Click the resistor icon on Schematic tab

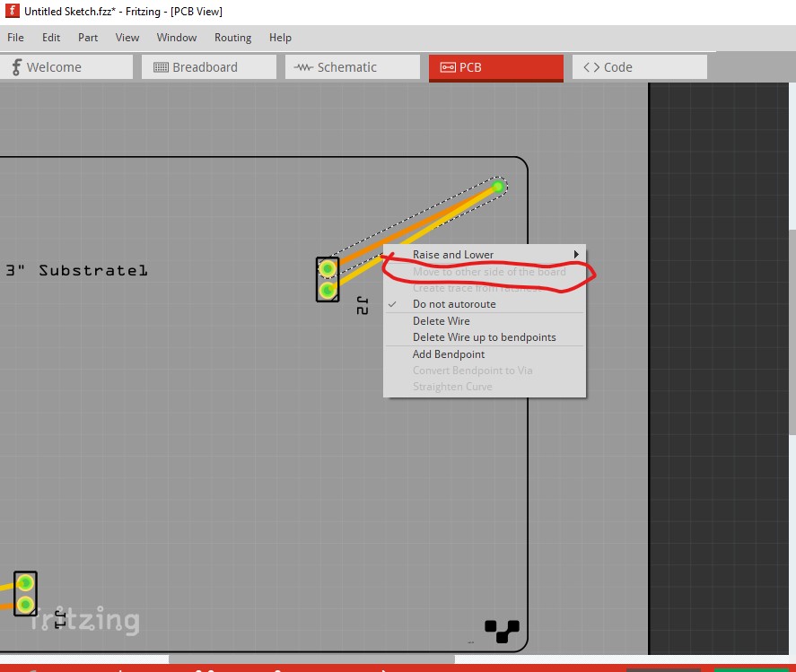(x=303, y=67)
